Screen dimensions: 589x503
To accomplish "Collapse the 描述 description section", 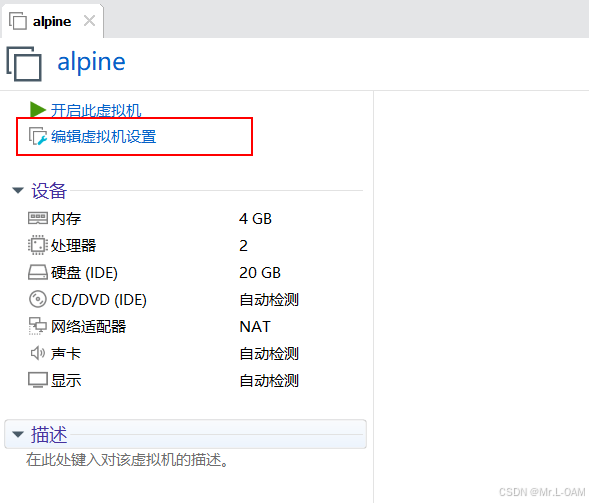I will [x=18, y=435].
